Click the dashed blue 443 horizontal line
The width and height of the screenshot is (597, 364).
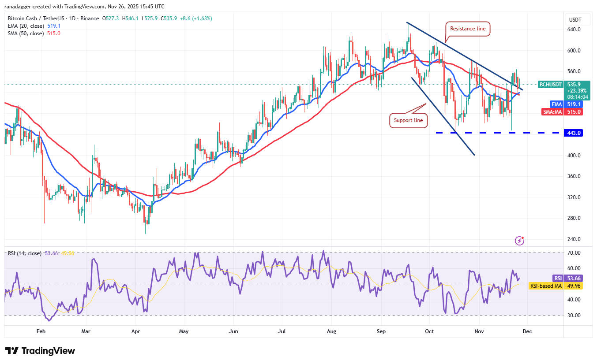point(485,133)
